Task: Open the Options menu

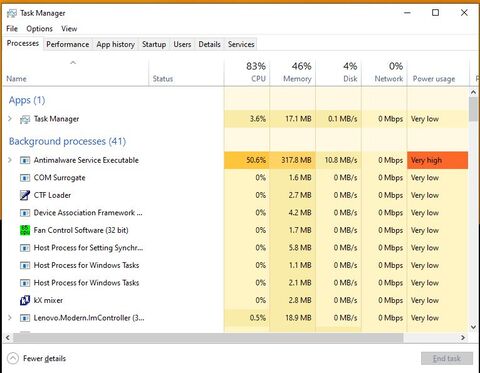Action: [x=40, y=29]
